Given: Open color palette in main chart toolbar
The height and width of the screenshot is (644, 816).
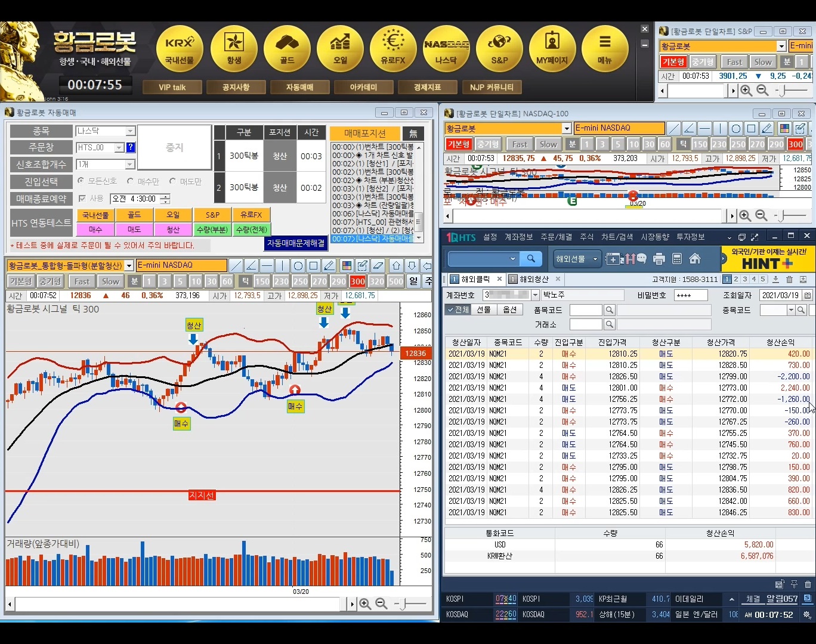Looking at the screenshot, I should [347, 265].
